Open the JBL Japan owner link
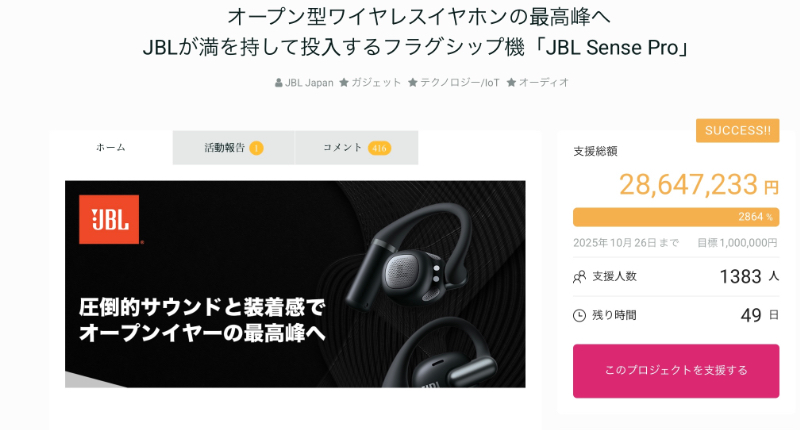Viewport: 800px width, 430px height. pos(309,83)
